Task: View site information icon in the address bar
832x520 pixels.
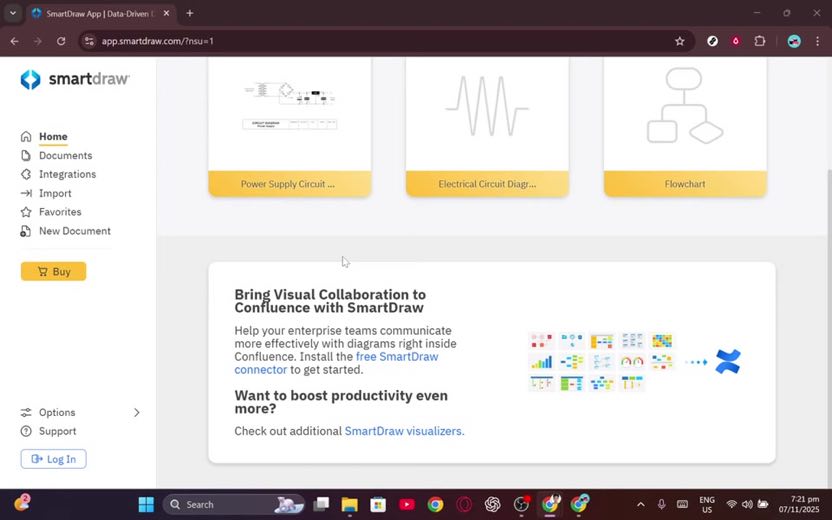Action: pyautogui.click(x=89, y=41)
